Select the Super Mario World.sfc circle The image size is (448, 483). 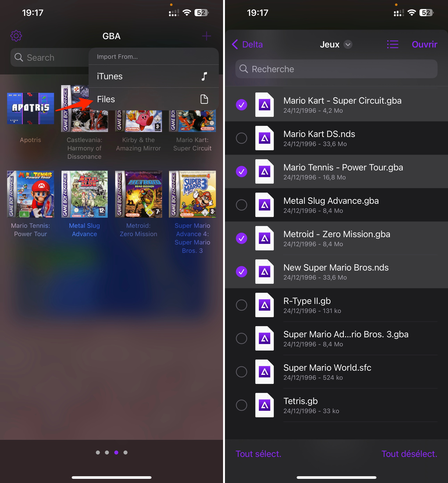[241, 372]
